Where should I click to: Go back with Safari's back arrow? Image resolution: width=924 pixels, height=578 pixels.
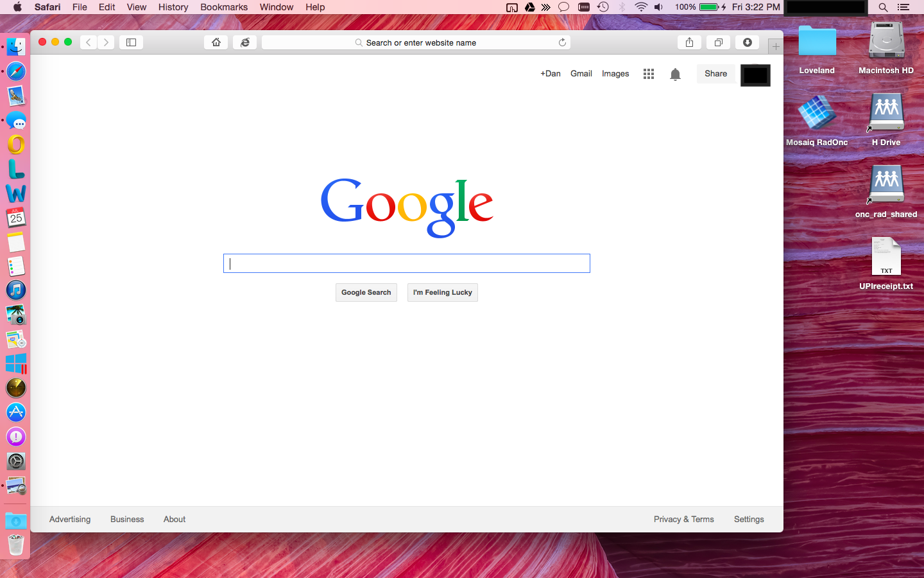(x=89, y=42)
